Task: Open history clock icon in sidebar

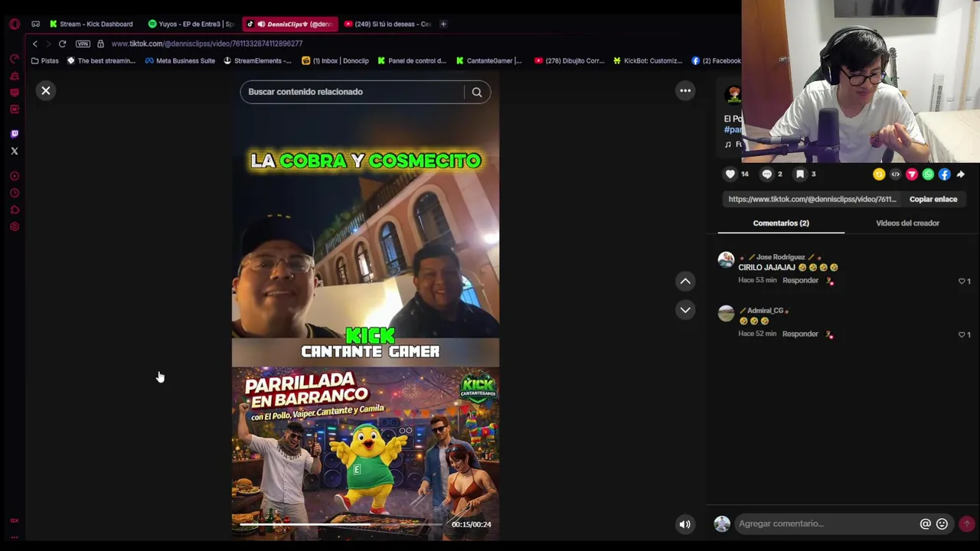Action: click(x=14, y=193)
